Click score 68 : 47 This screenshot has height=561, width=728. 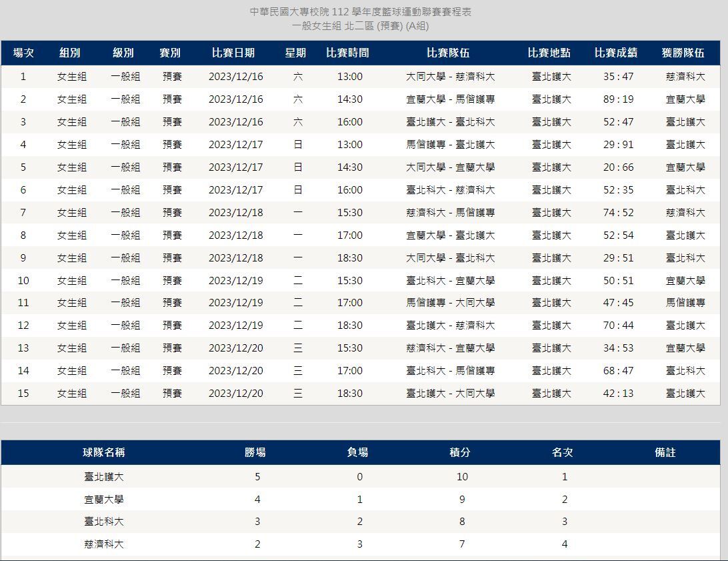point(619,371)
